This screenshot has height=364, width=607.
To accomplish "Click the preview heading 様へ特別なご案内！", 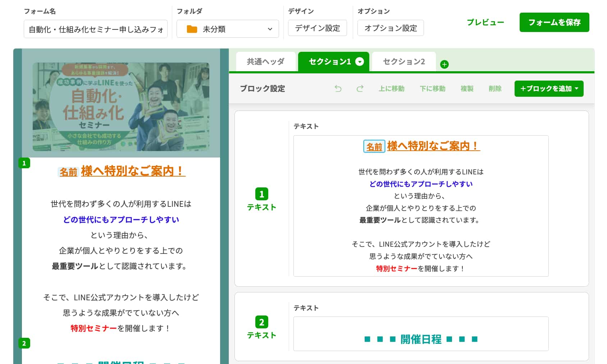I will click(133, 171).
